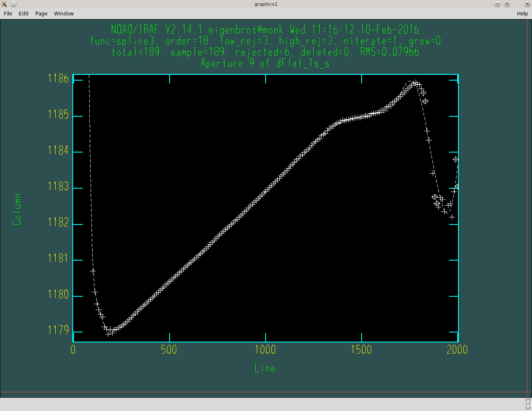Click the round sticky button in title bar
Image resolution: width=532 pixels, height=411 pixels.
pyautogui.click(x=13, y=4)
